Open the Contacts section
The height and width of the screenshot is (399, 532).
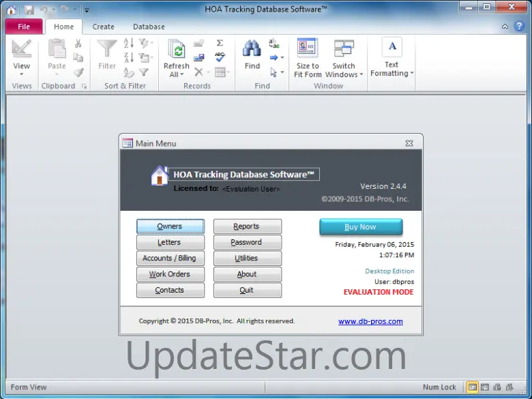[x=171, y=290]
